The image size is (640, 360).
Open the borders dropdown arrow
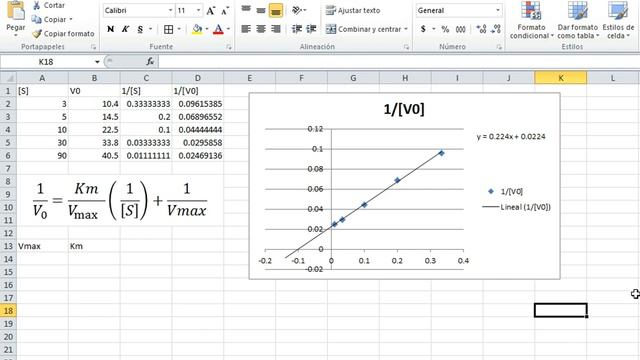point(179,29)
